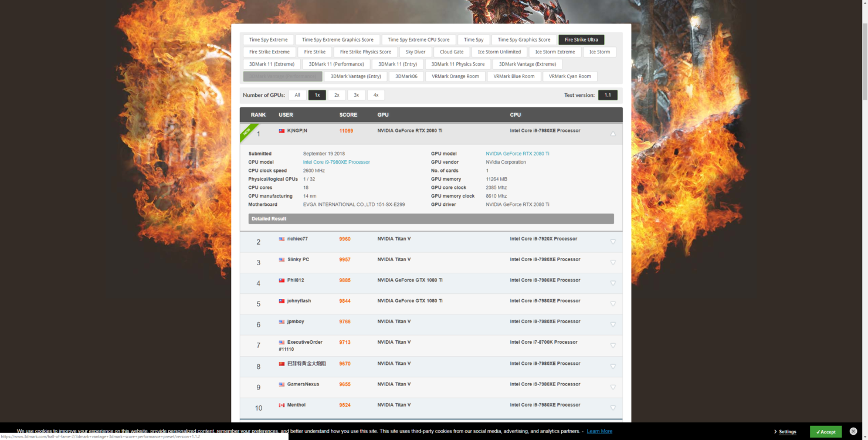Select test version 1.1
Screen dimensions: 868x440
tap(608, 95)
